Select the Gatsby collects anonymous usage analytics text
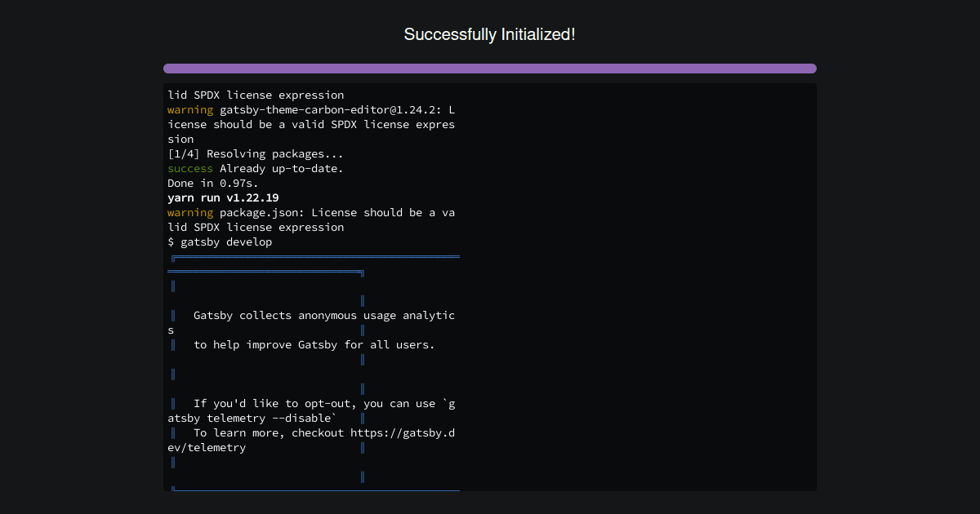 pyautogui.click(x=323, y=315)
